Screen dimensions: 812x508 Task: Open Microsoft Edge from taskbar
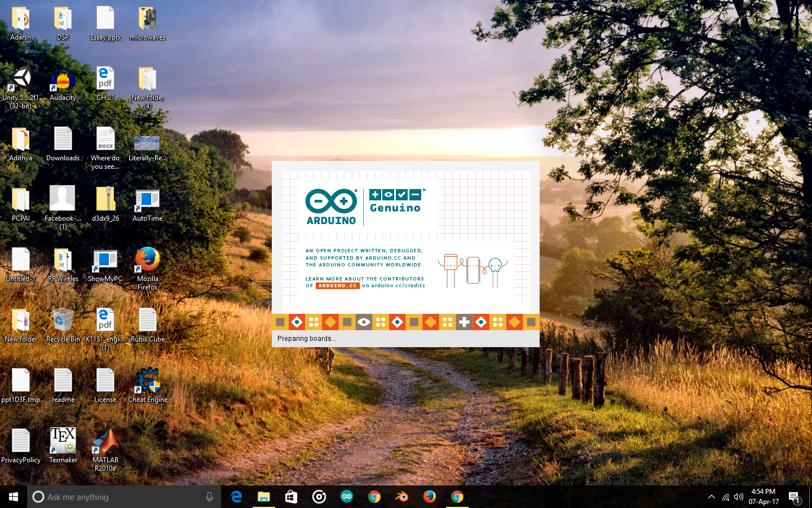click(x=236, y=497)
